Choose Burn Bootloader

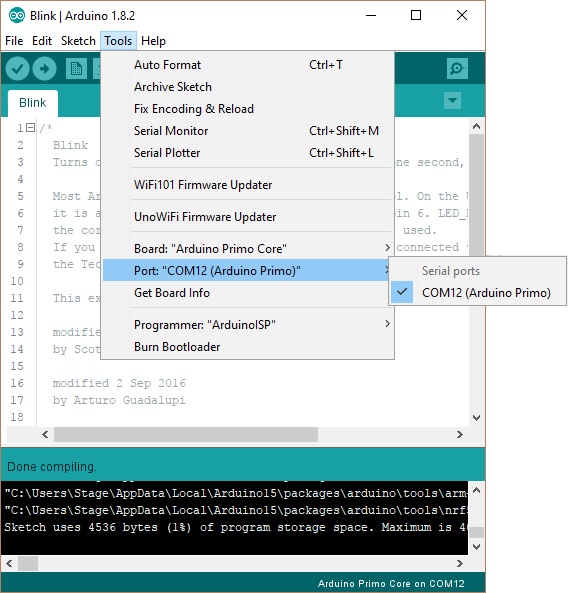(x=248, y=347)
